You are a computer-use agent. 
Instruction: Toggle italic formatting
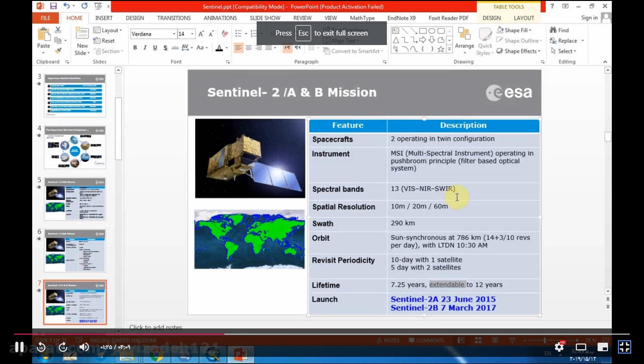coord(145,48)
